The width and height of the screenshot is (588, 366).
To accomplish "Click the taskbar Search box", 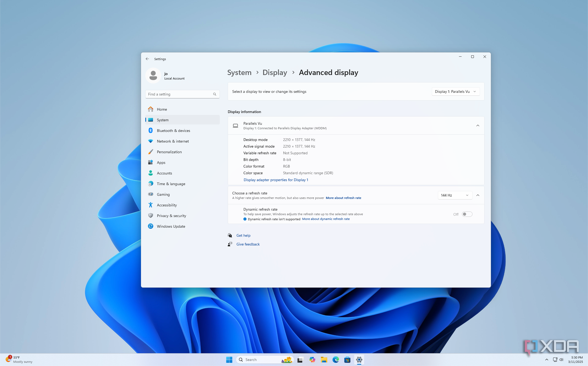I will pos(265,360).
